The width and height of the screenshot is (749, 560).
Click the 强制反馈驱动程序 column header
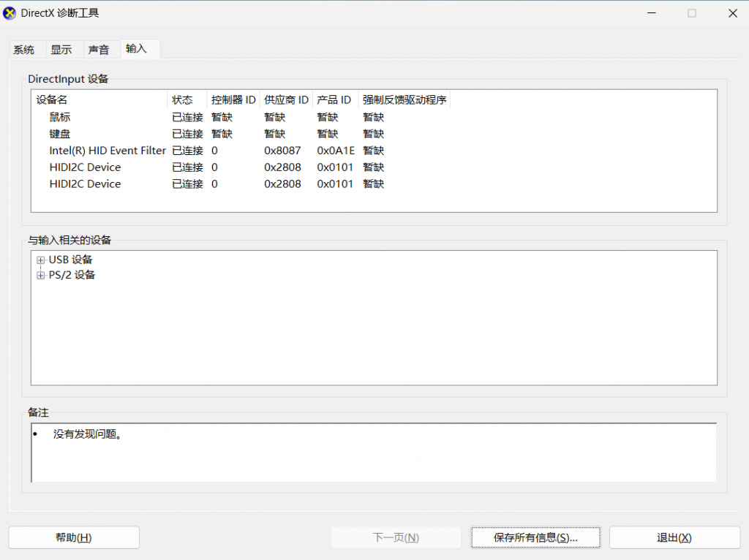pos(404,100)
